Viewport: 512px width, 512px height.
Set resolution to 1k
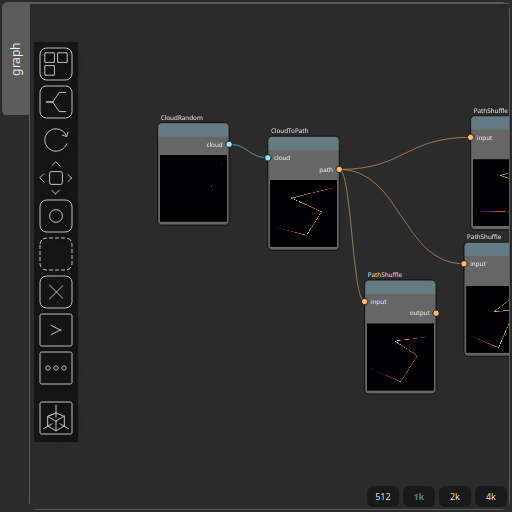419,496
